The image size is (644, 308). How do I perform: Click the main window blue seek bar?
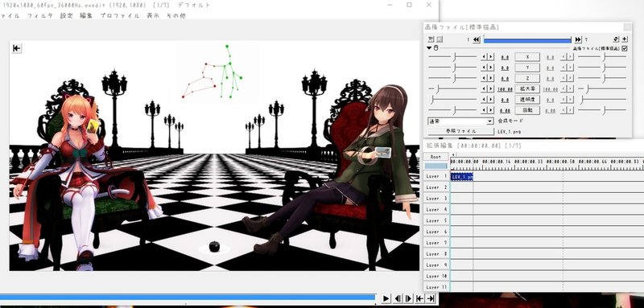(188, 298)
